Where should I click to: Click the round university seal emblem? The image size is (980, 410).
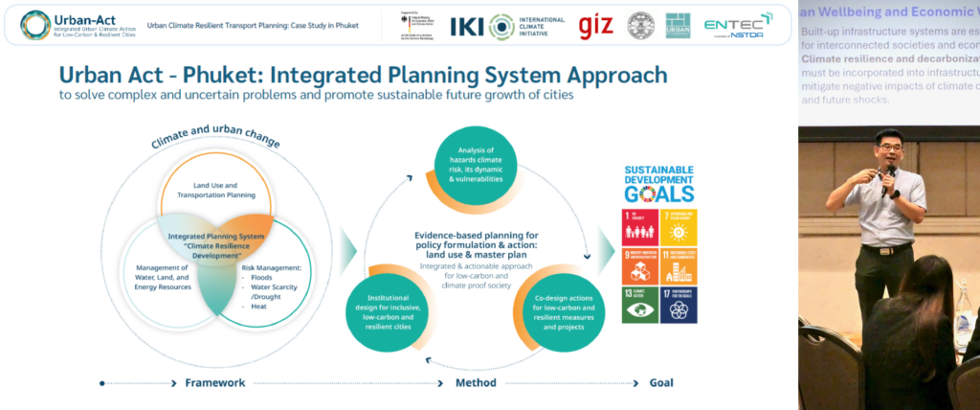point(640,26)
